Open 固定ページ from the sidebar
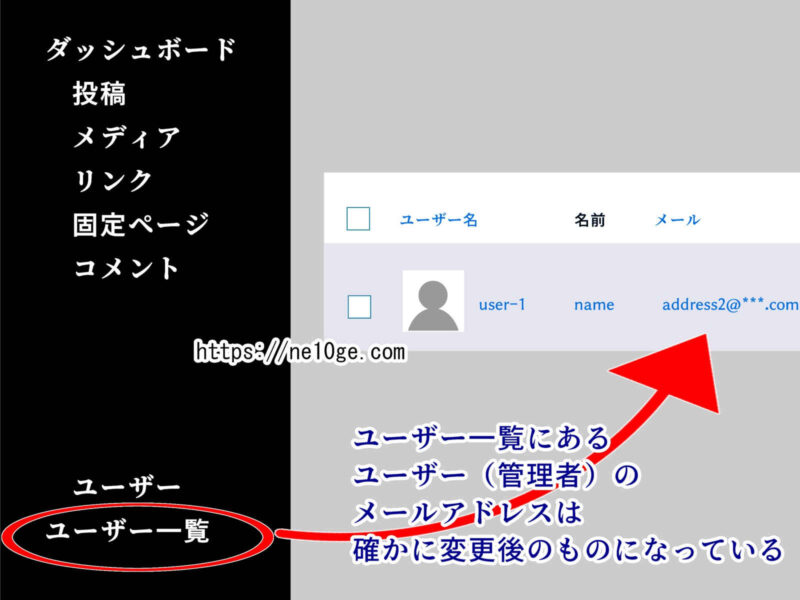The image size is (800, 600). (141, 224)
